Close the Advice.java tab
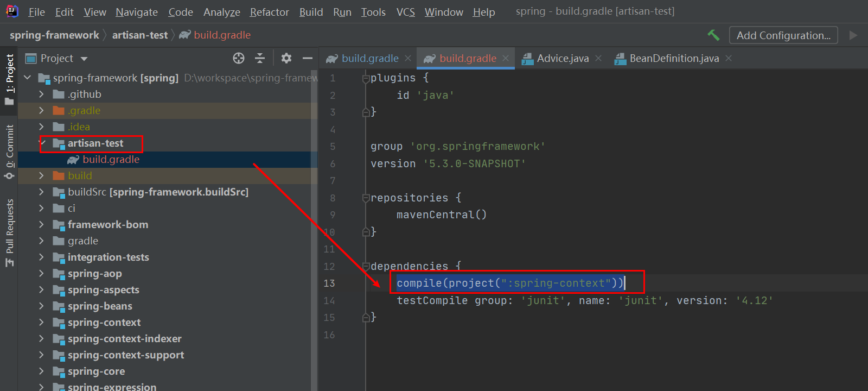This screenshot has width=868, height=391. pos(598,58)
